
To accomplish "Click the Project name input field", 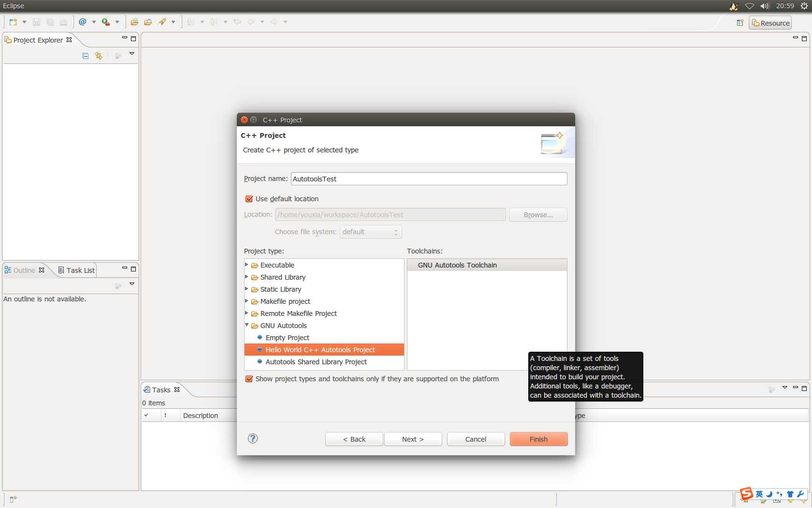I will 429,179.
